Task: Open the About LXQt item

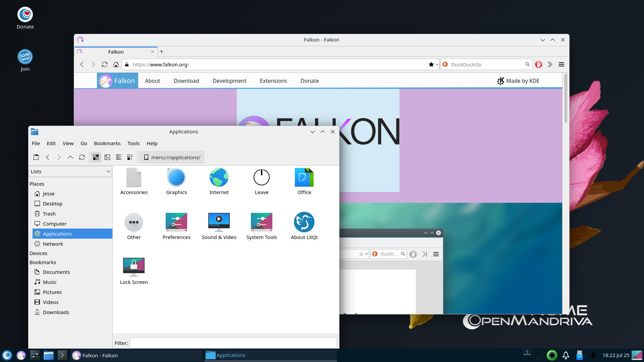Action: 304,222
